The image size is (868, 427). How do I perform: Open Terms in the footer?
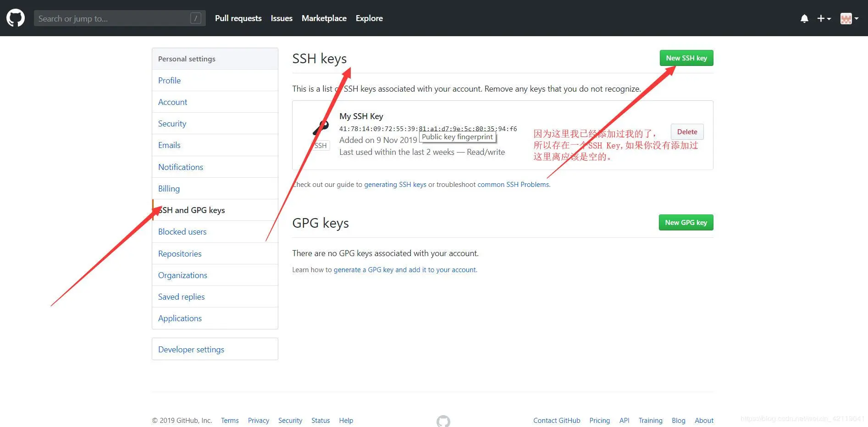(x=230, y=421)
